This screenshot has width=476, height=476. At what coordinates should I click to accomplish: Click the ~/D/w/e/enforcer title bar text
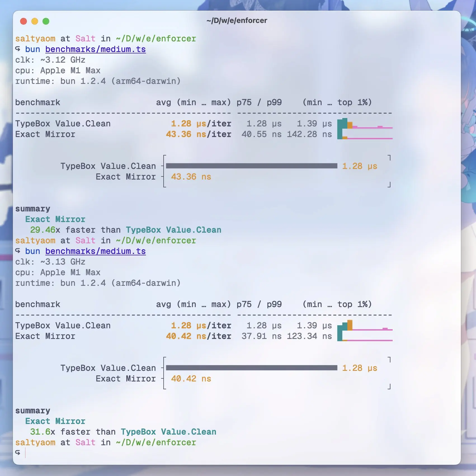click(237, 20)
